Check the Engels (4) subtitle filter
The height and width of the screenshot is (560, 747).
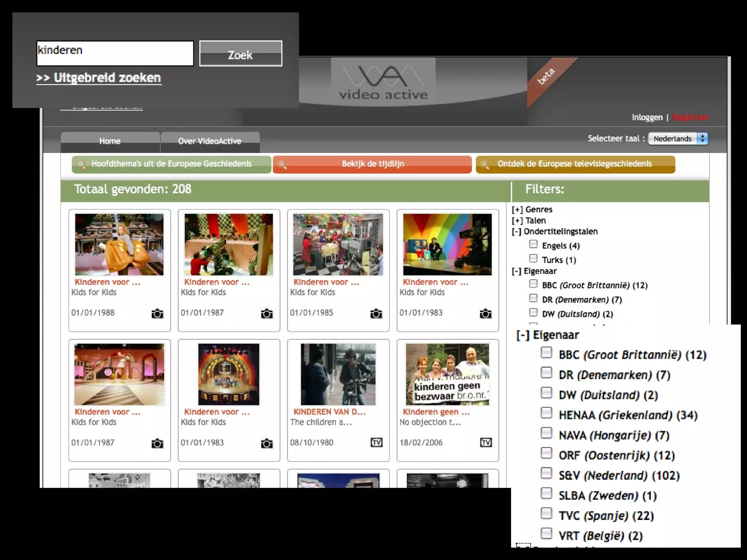pos(533,244)
